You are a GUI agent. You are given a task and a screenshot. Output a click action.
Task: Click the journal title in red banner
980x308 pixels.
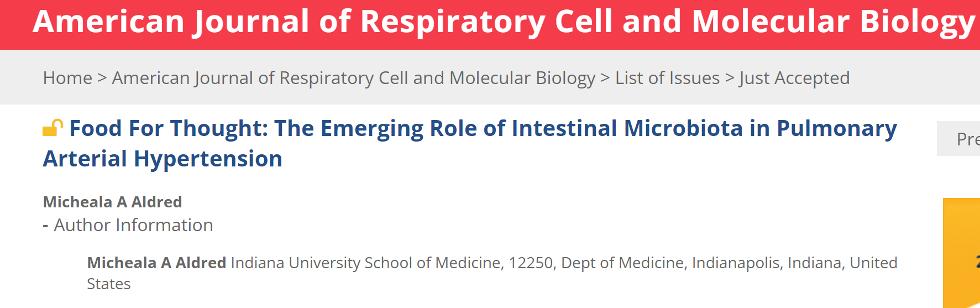[504, 22]
